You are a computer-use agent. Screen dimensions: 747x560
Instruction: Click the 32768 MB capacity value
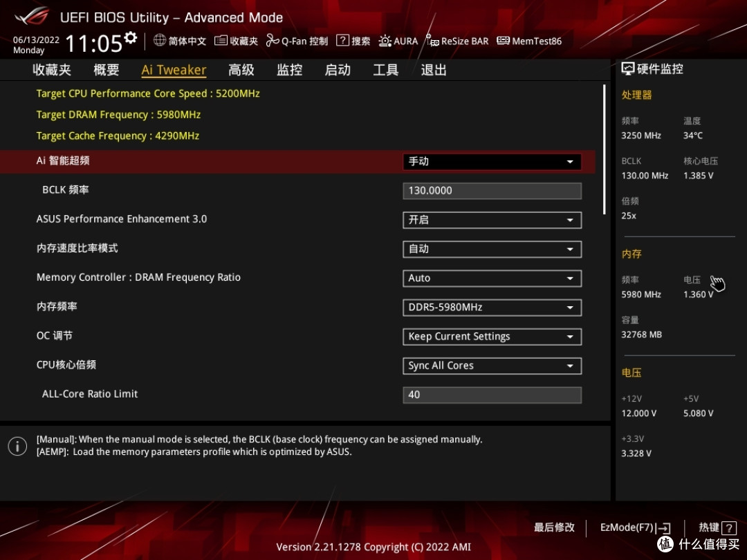641,335
